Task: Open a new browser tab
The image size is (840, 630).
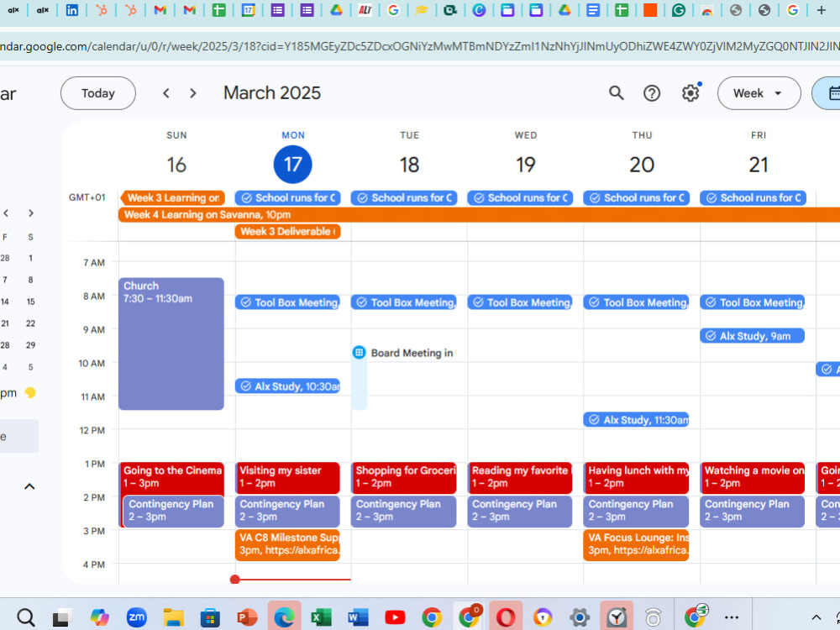Action: [x=821, y=9]
